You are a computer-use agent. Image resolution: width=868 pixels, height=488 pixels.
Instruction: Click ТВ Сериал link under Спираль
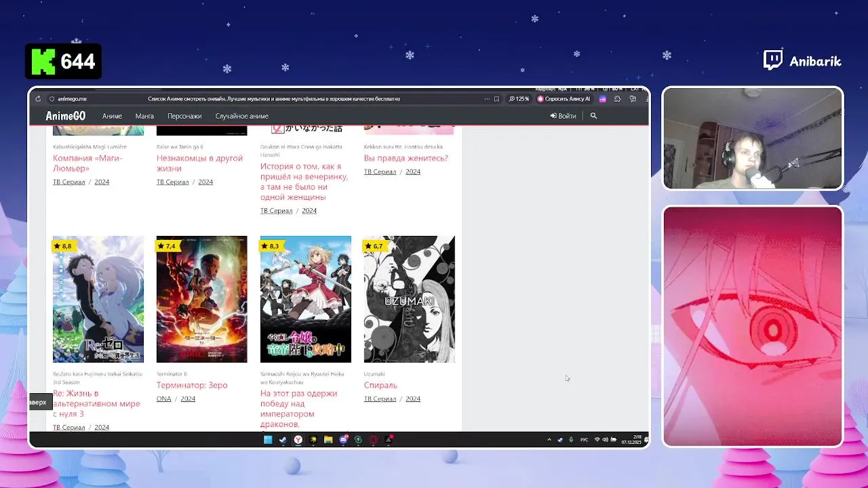380,399
